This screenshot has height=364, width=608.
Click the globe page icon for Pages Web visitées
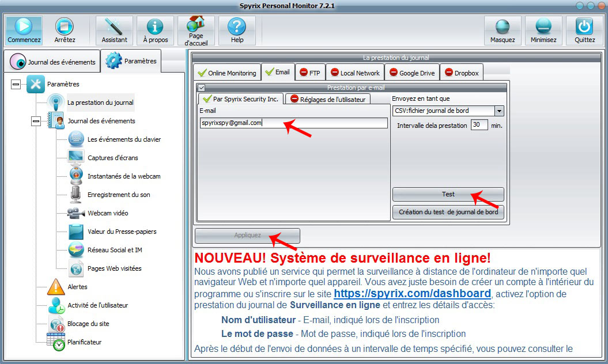[x=76, y=268]
